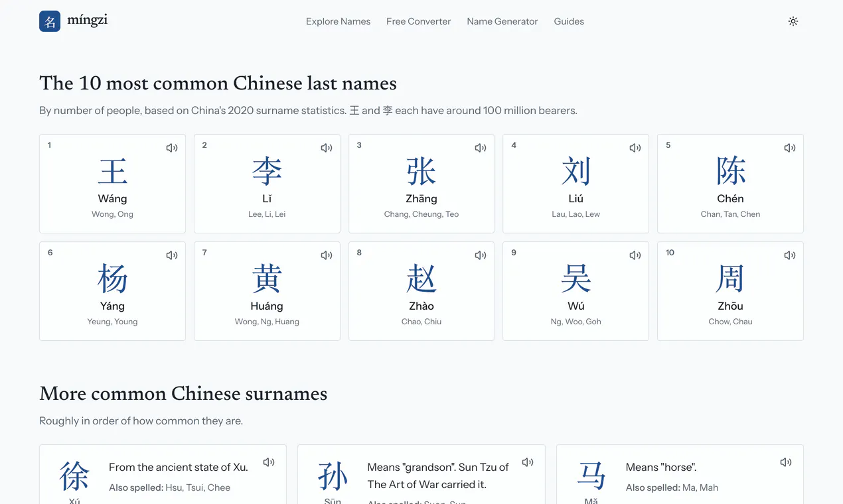This screenshot has width=843, height=504.
Task: Open the 赵 Zhào surname card
Action: pos(421,291)
